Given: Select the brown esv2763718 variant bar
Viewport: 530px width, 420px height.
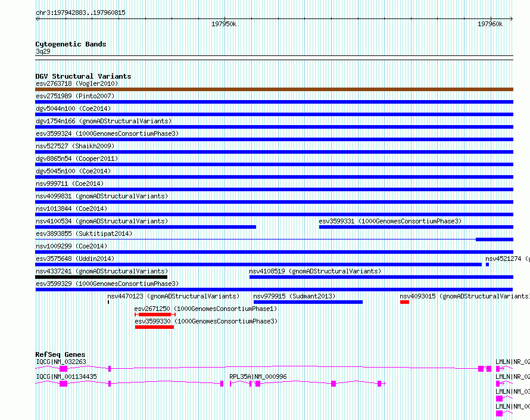Looking at the screenshot, I should [x=274, y=89].
